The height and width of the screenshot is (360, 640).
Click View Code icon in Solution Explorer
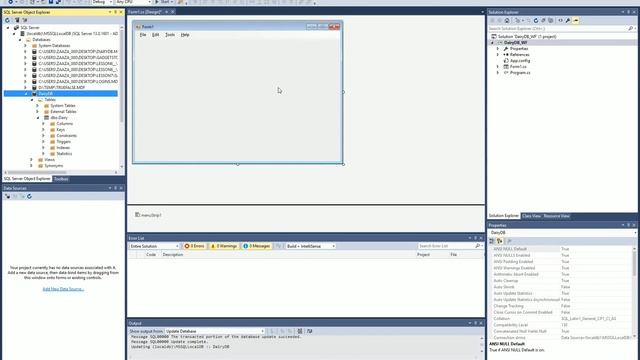(x=560, y=20)
